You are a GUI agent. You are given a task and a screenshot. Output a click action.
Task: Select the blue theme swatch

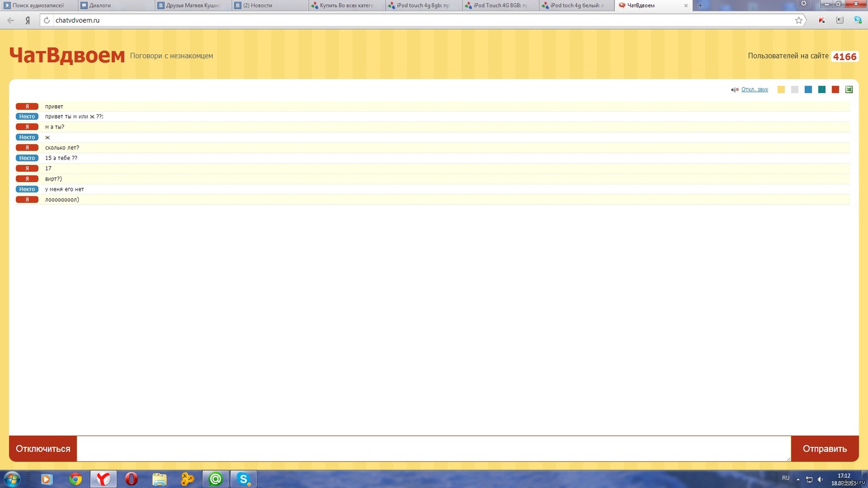click(x=808, y=89)
